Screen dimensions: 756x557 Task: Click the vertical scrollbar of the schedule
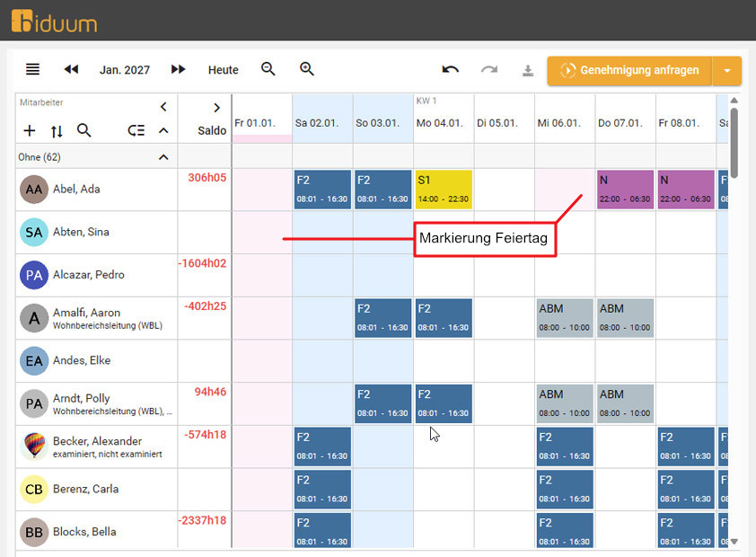pyautogui.click(x=734, y=142)
